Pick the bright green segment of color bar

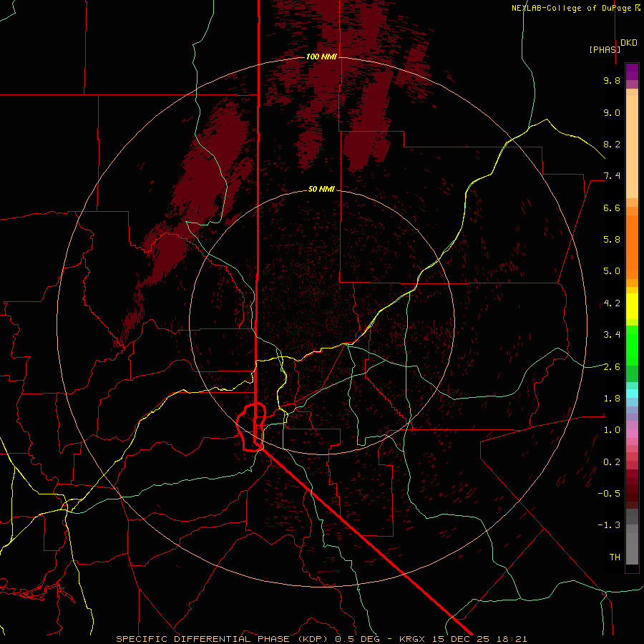(x=632, y=344)
